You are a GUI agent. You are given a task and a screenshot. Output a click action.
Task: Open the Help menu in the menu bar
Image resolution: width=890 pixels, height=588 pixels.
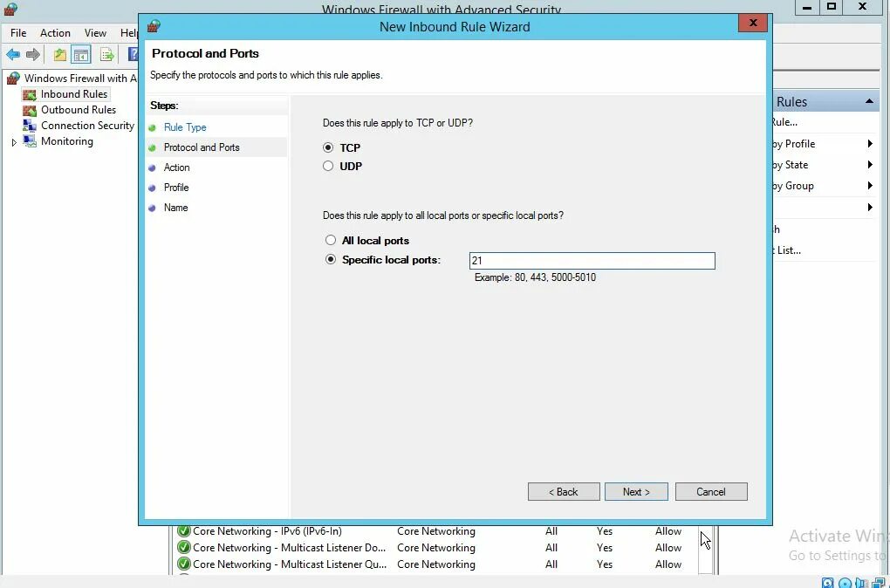129,33
